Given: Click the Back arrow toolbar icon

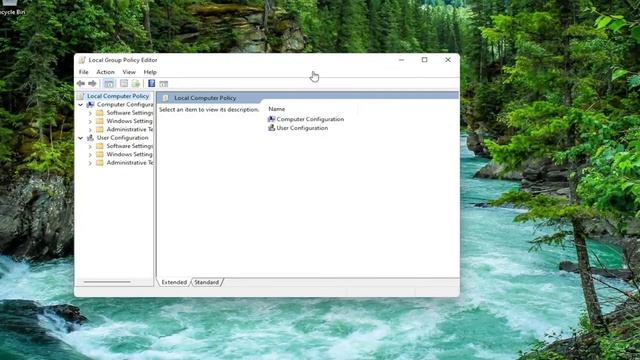Looking at the screenshot, I should click(81, 84).
